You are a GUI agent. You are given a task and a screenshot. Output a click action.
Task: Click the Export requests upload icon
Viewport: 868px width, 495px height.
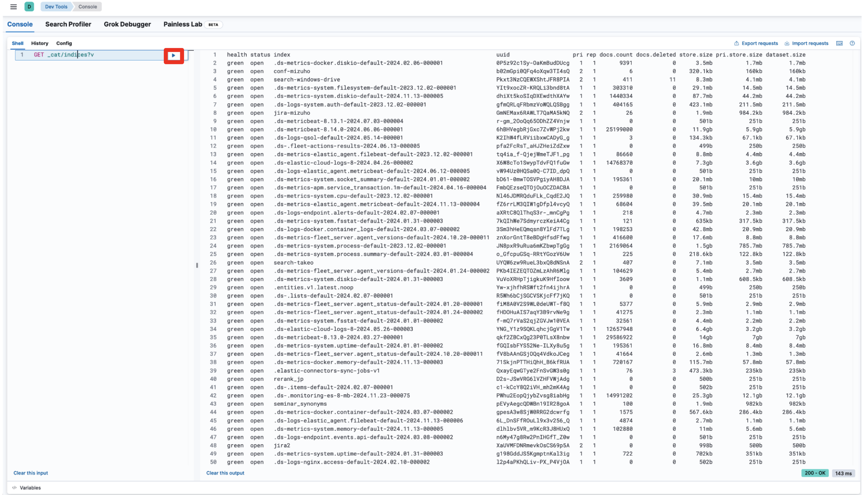(736, 43)
